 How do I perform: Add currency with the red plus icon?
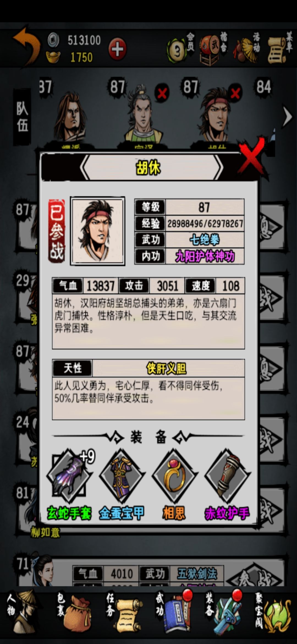coord(117,49)
